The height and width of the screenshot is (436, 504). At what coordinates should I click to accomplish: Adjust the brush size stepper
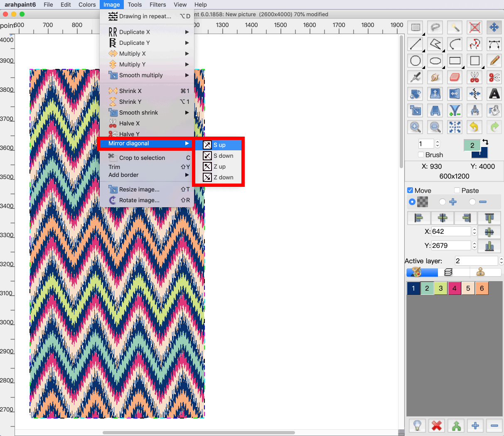pos(438,144)
